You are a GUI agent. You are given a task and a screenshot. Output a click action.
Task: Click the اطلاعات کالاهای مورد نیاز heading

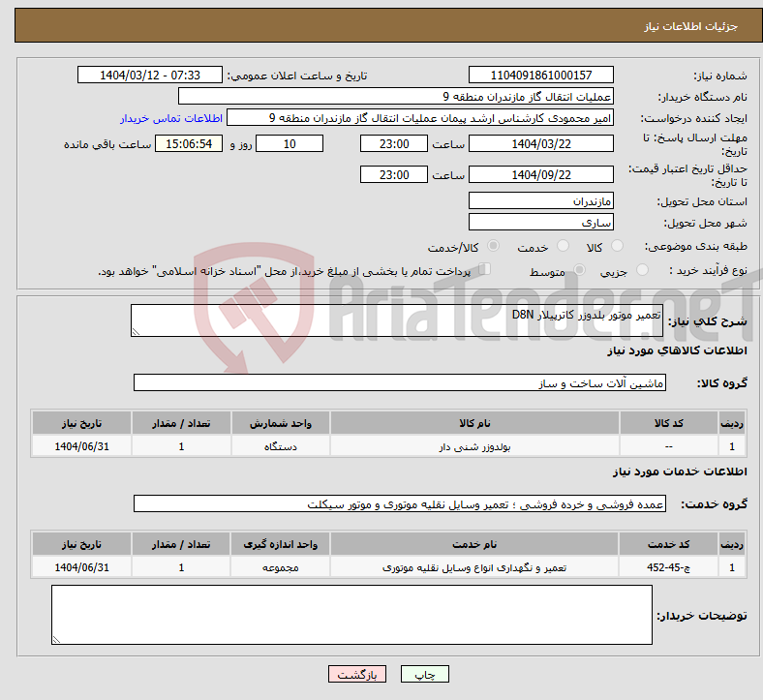(x=677, y=350)
